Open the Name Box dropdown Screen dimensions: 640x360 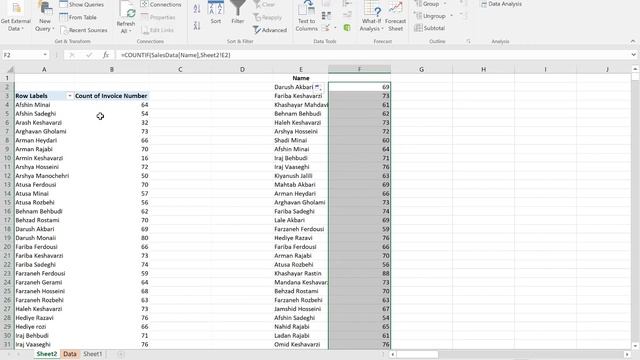[45, 55]
